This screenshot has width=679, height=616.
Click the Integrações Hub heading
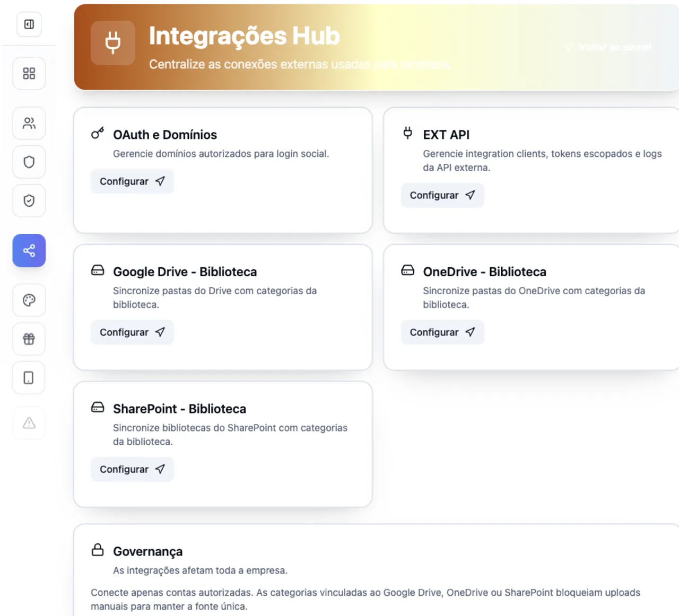[x=244, y=36]
